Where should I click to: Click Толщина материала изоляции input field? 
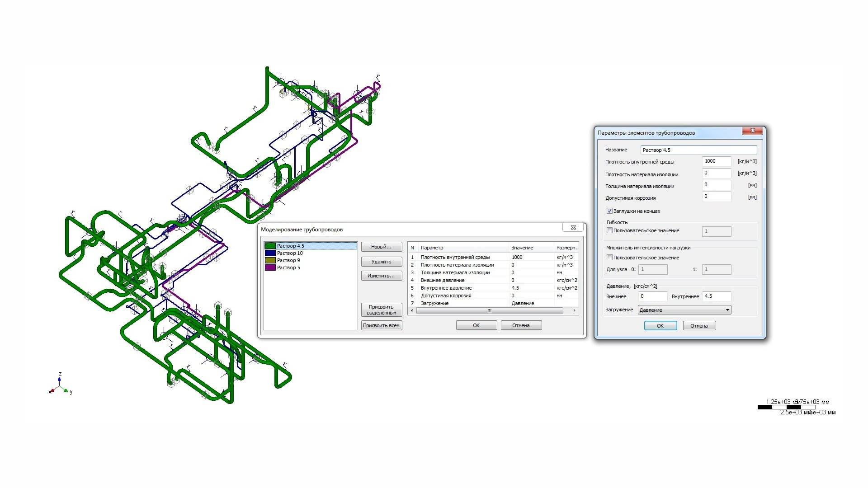717,185
